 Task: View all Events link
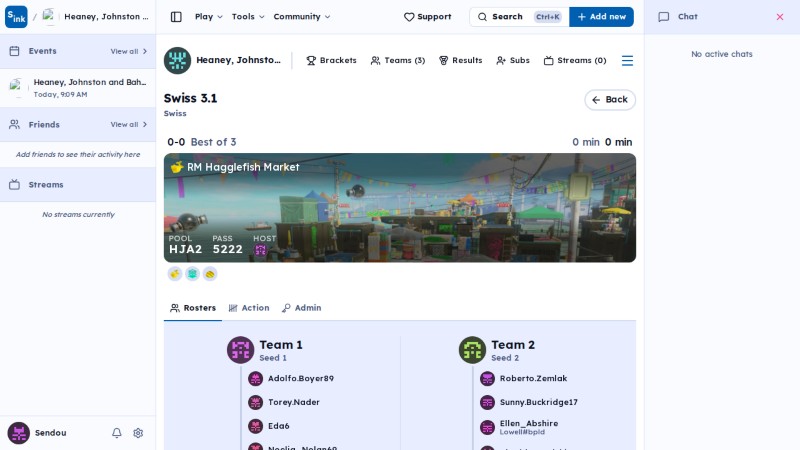pyautogui.click(x=129, y=51)
